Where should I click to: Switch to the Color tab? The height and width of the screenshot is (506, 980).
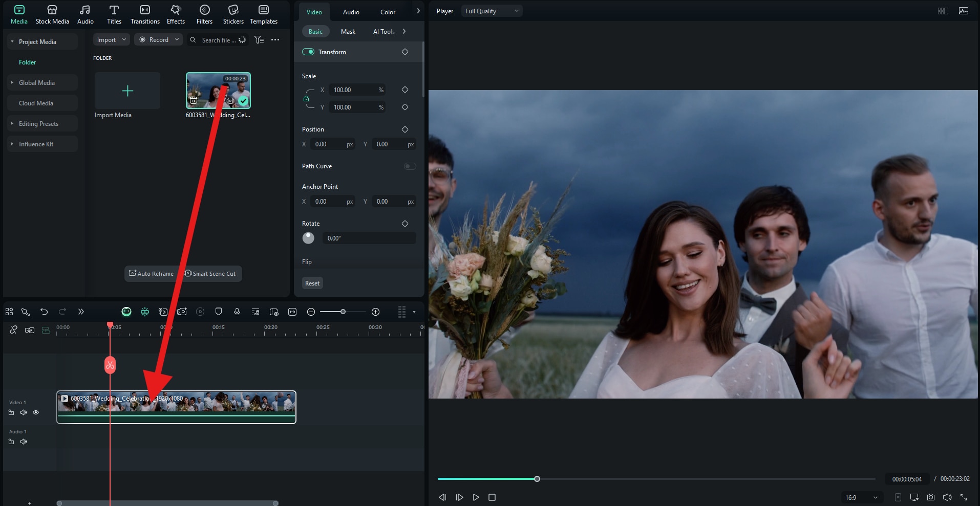pos(388,11)
